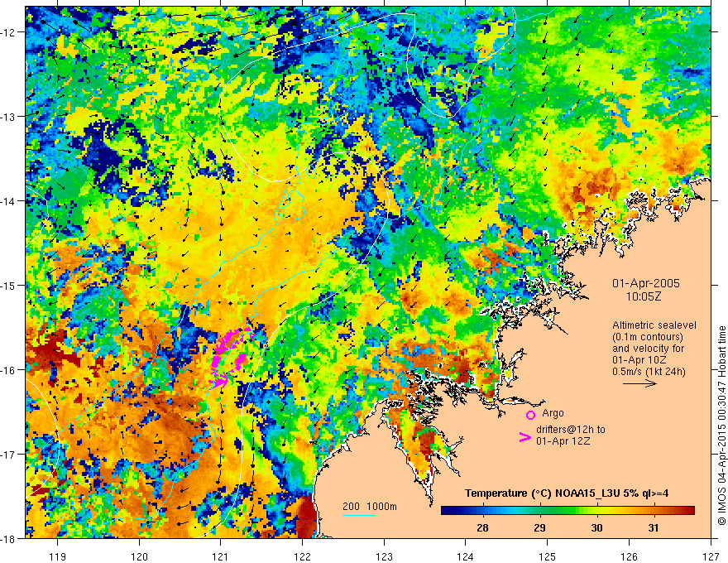Click longitude label 127 on axis
728x563 pixels.
711,556
